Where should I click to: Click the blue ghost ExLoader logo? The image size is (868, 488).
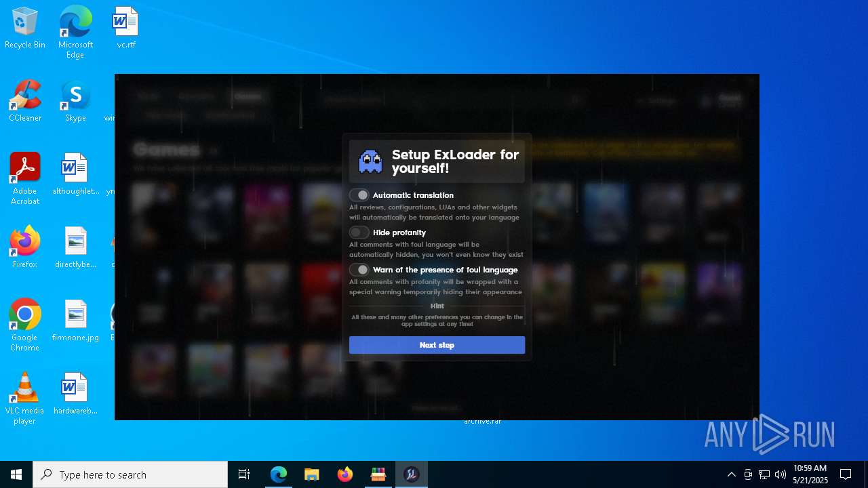pos(370,161)
